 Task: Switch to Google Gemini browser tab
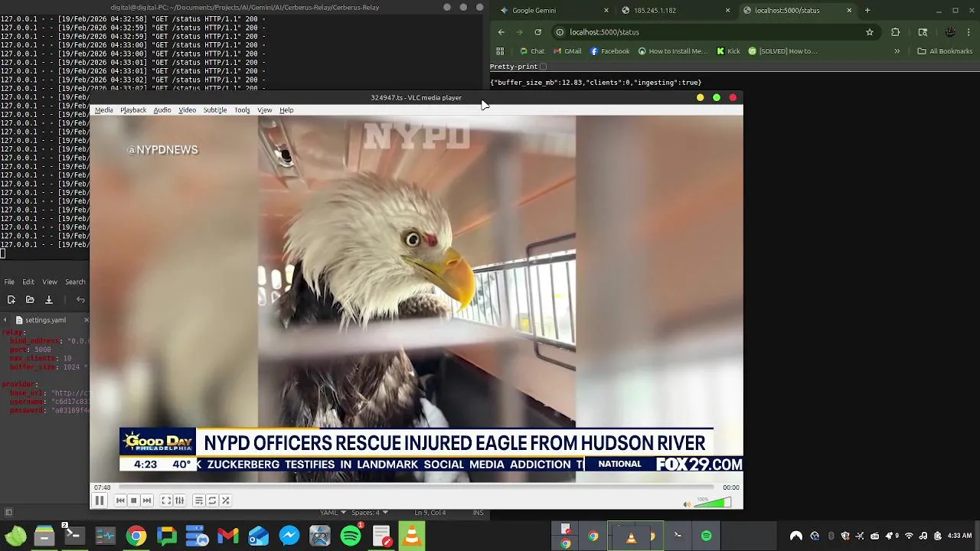point(551,11)
